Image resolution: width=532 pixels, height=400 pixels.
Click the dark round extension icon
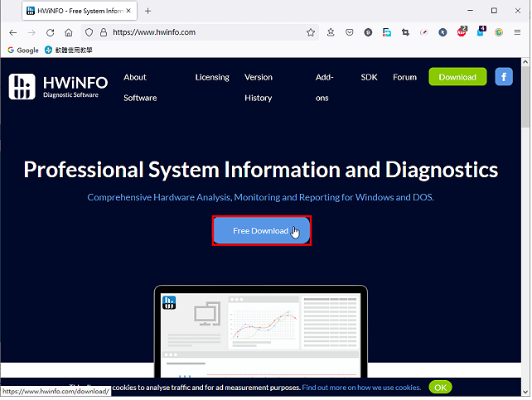tap(368, 32)
